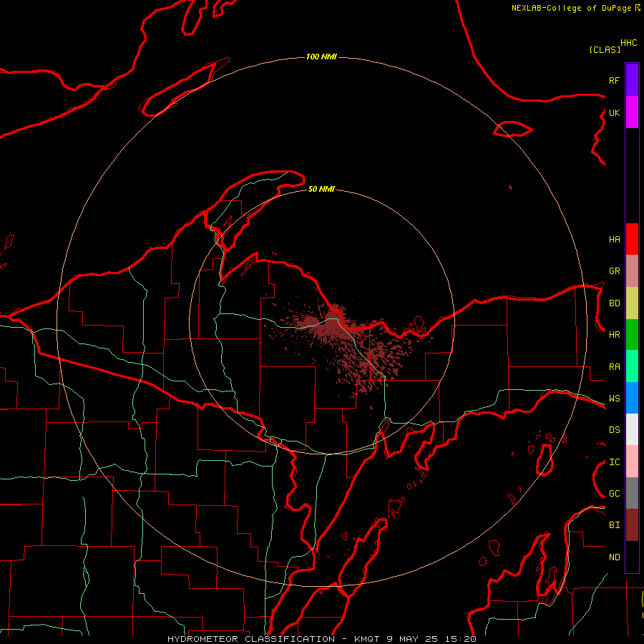Click the RF purple legend swatch
The width and height of the screenshot is (644, 644).
632,80
